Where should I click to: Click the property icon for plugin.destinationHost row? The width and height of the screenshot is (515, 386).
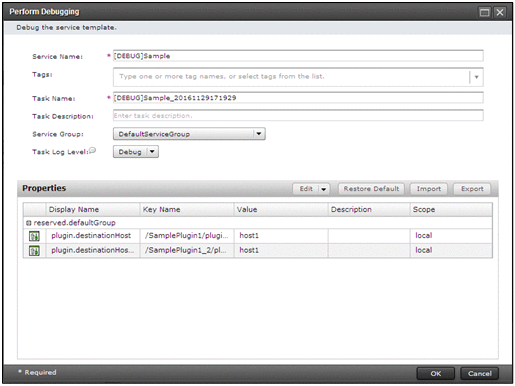[34, 236]
